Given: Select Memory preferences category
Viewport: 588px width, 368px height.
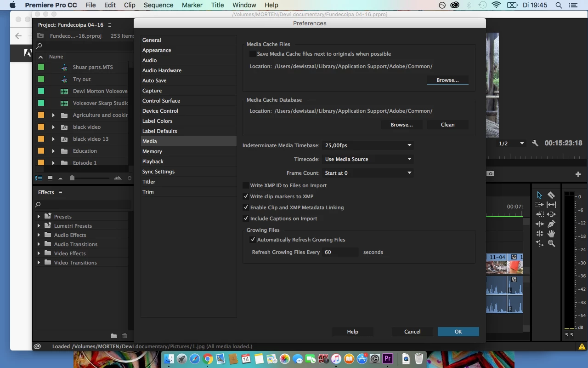Looking at the screenshot, I should pos(188,151).
